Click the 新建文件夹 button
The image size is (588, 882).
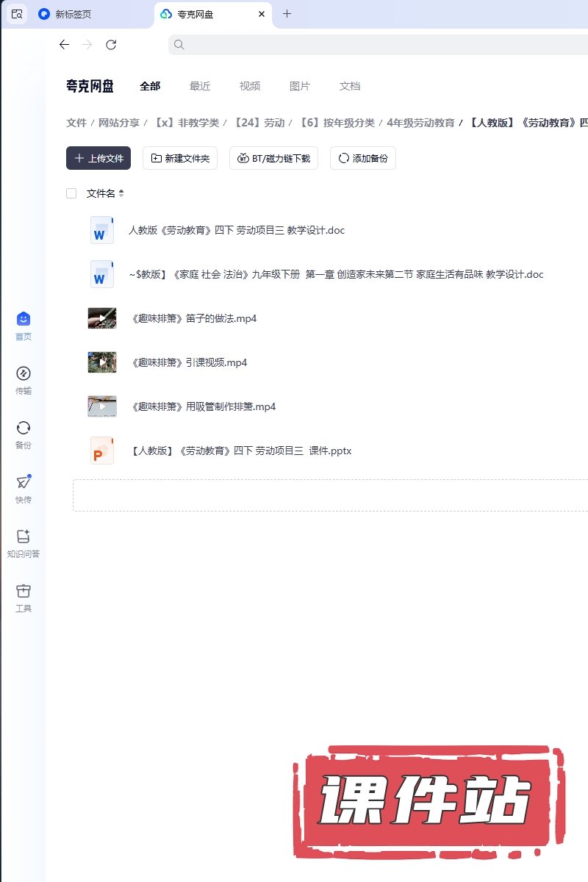click(x=180, y=158)
